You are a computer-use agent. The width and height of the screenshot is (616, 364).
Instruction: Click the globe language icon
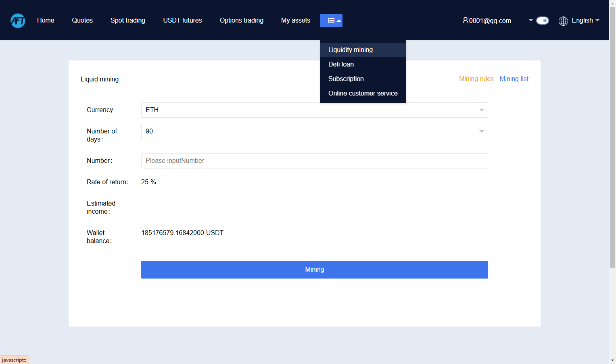coord(563,21)
